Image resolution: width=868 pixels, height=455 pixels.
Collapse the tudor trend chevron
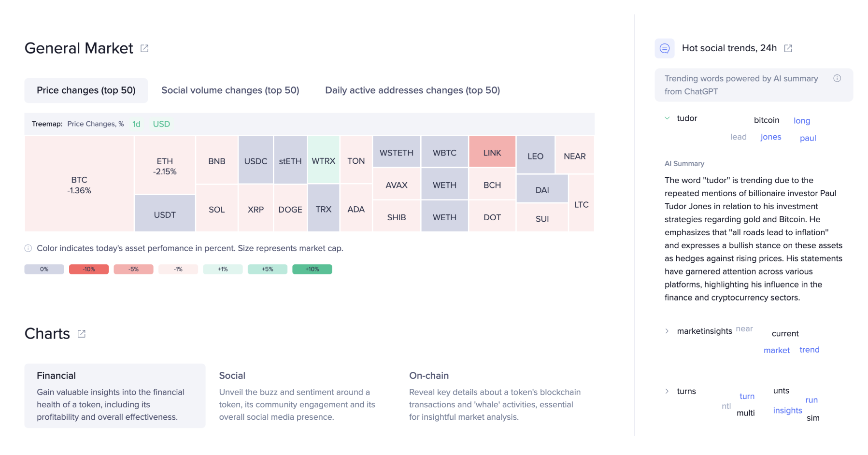[x=667, y=118]
